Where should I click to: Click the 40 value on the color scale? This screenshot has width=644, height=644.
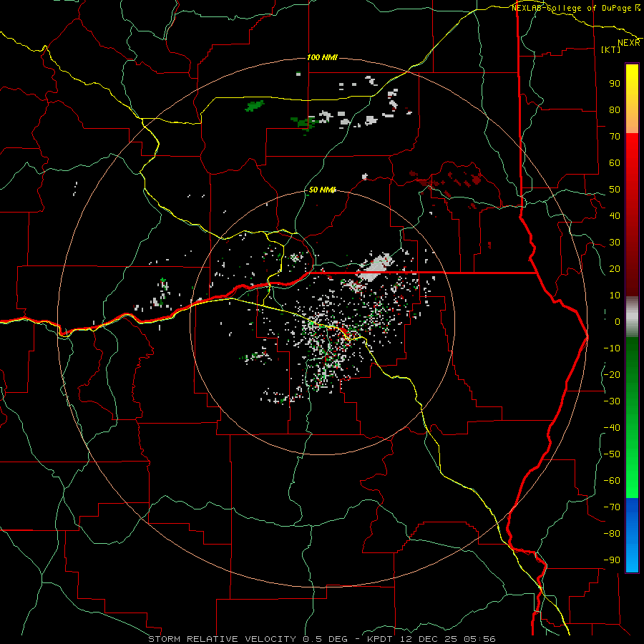click(615, 216)
